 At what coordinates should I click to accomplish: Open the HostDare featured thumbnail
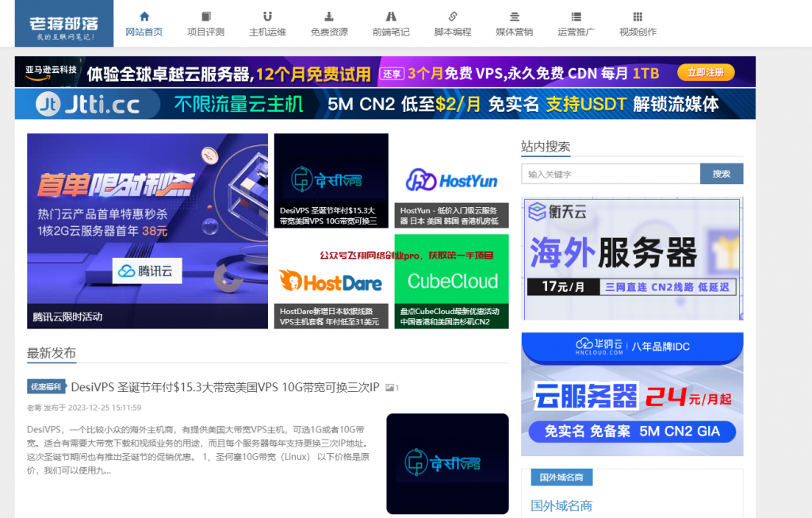(333, 281)
